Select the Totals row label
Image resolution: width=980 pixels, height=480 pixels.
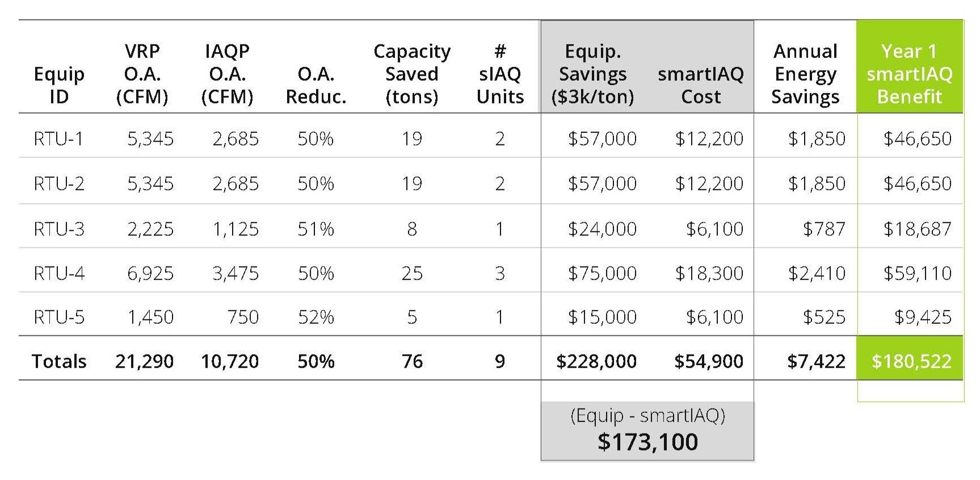(59, 361)
